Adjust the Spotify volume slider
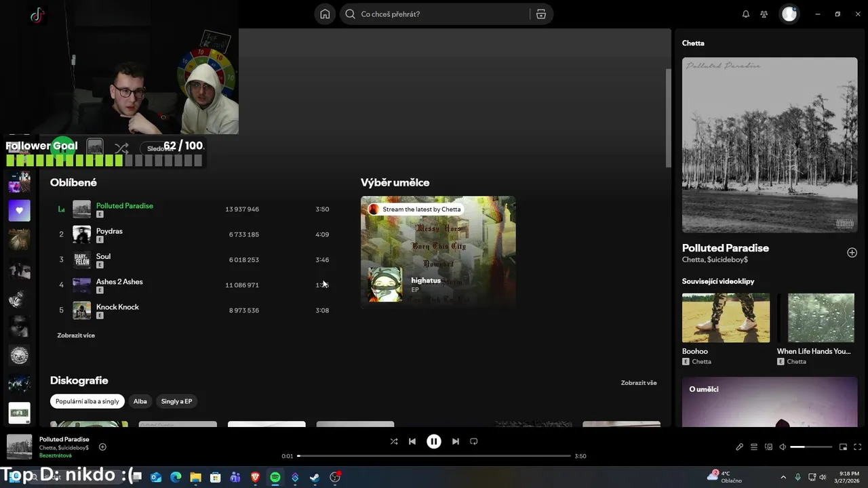The image size is (868, 488). (811, 447)
